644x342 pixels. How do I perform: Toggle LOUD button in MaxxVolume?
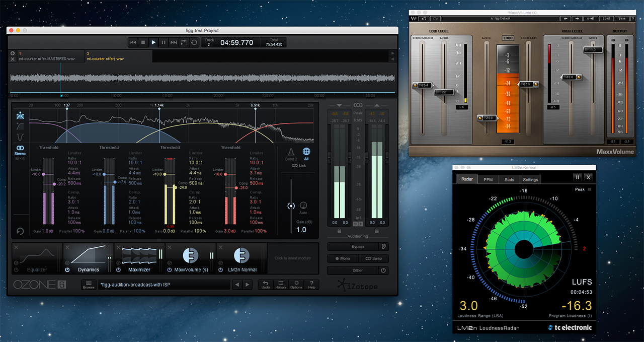(508, 38)
